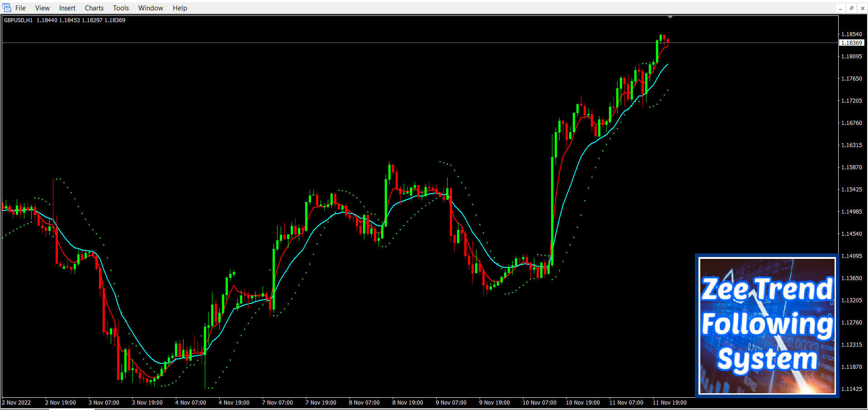The image size is (868, 410).
Task: Click the 7 Nov 19:00 time label
Action: [321, 403]
